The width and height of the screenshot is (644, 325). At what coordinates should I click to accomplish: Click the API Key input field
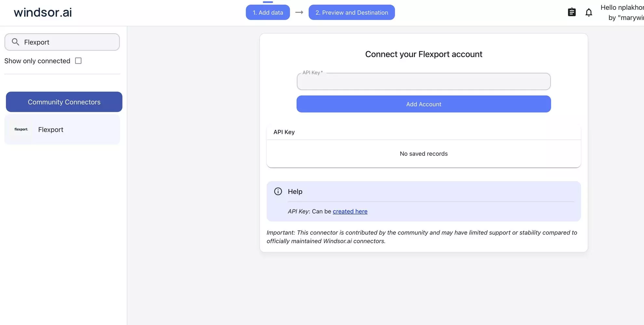click(423, 81)
